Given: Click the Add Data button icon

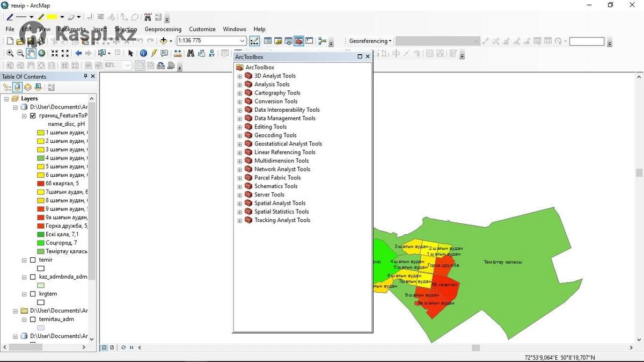Looking at the screenshot, I should [x=164, y=41].
